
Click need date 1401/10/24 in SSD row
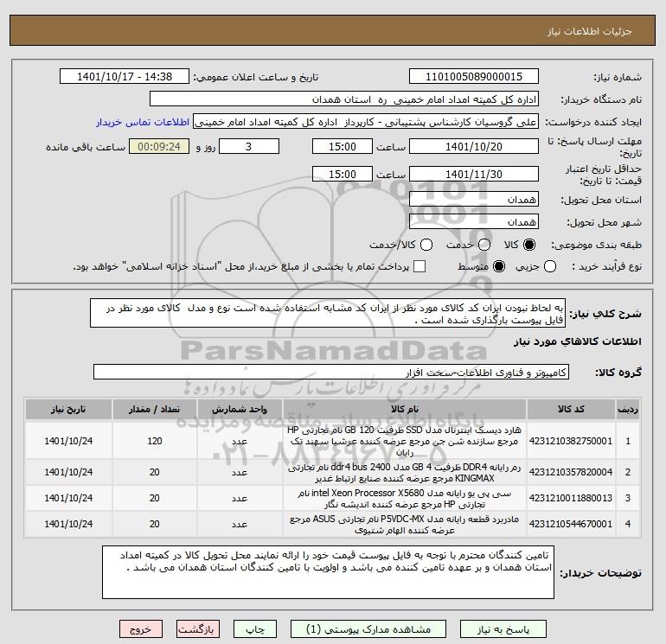point(68,441)
